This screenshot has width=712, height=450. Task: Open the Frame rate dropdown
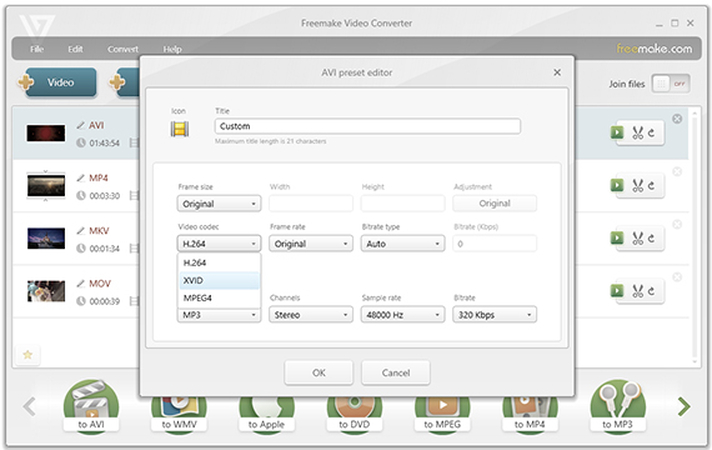click(311, 243)
